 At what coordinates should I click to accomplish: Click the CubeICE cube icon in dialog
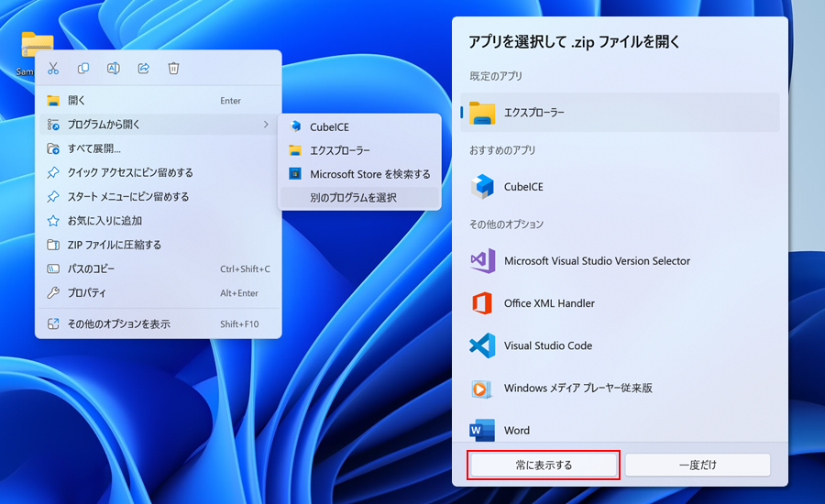click(x=482, y=187)
